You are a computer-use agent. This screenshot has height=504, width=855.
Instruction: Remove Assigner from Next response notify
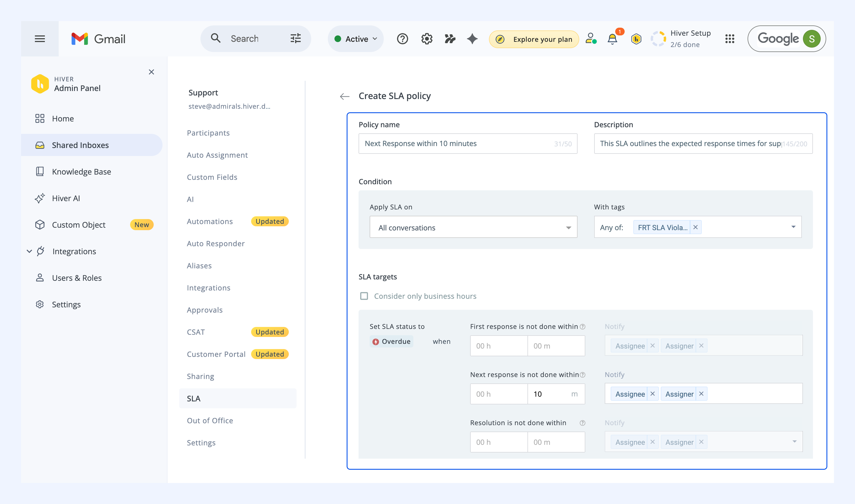tap(701, 394)
